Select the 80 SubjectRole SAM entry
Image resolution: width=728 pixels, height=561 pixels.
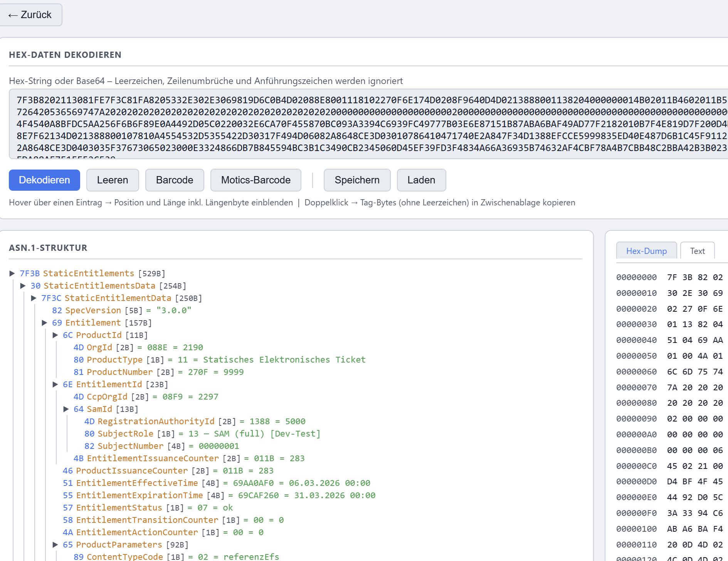tap(203, 433)
